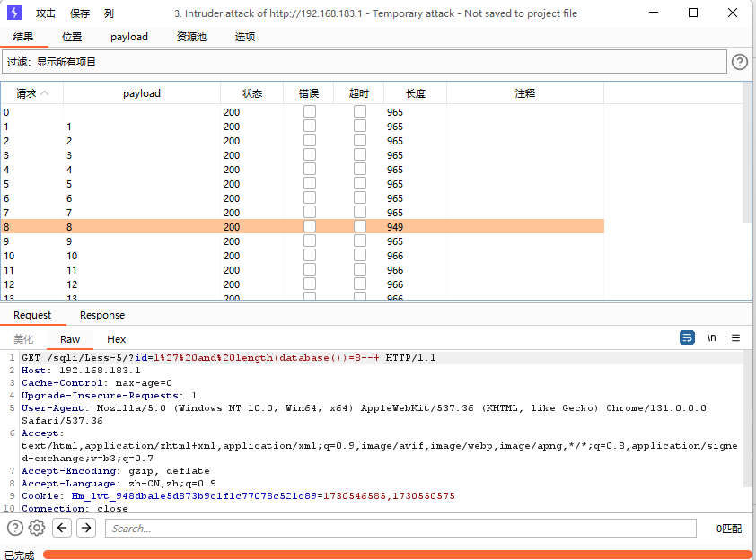
Task: Click the GET /sqli/Less-5 request line
Action: click(229, 357)
